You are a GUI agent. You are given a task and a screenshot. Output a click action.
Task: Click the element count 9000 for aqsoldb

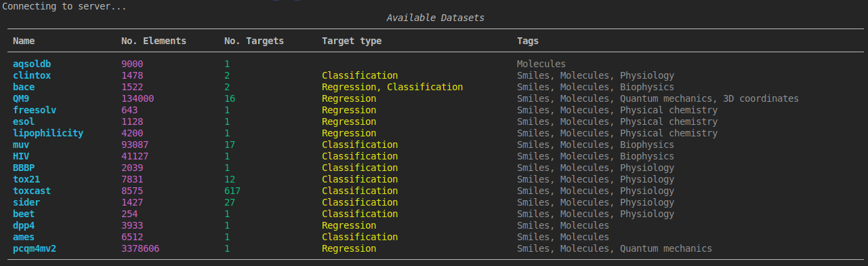(x=132, y=64)
